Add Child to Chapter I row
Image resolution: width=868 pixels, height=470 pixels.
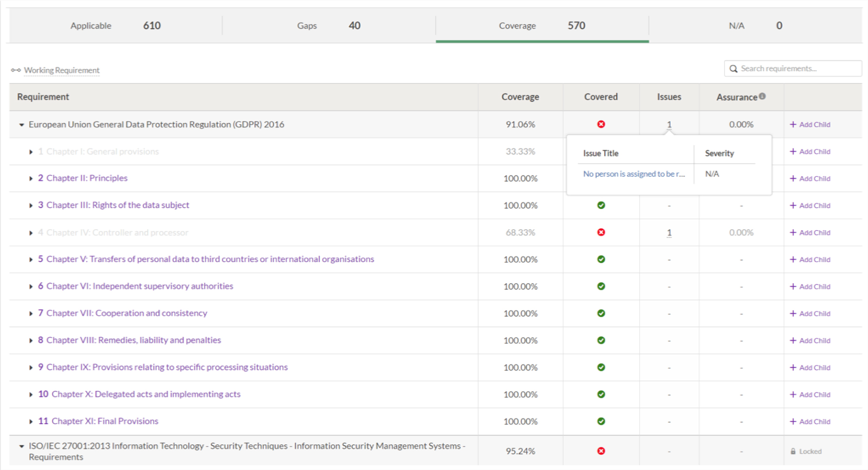(810, 152)
